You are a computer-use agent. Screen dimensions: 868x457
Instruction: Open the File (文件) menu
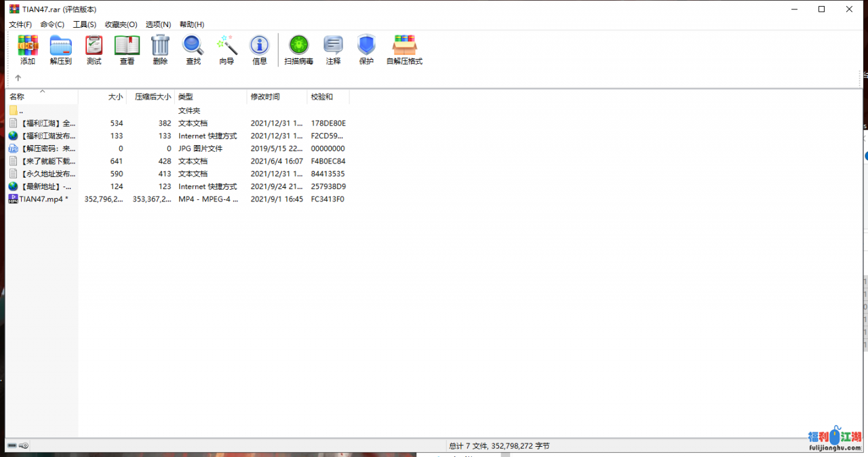[x=20, y=24]
